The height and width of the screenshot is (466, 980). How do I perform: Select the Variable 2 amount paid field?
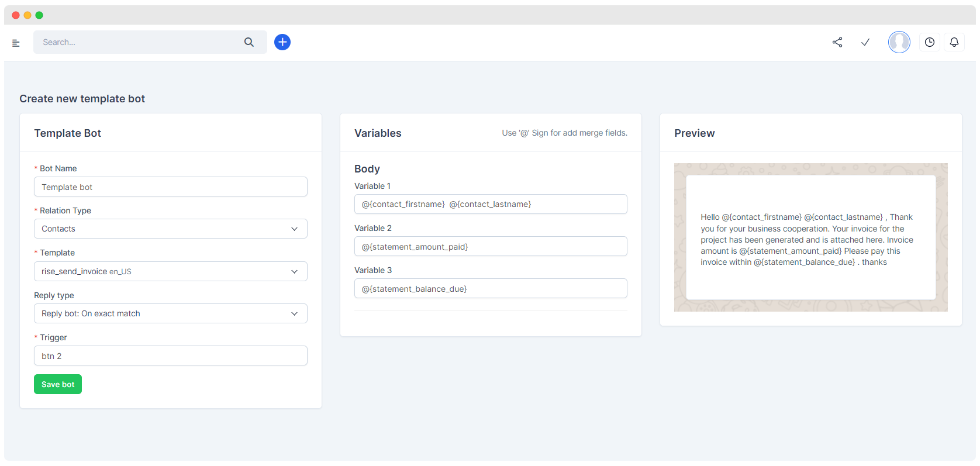[491, 247]
